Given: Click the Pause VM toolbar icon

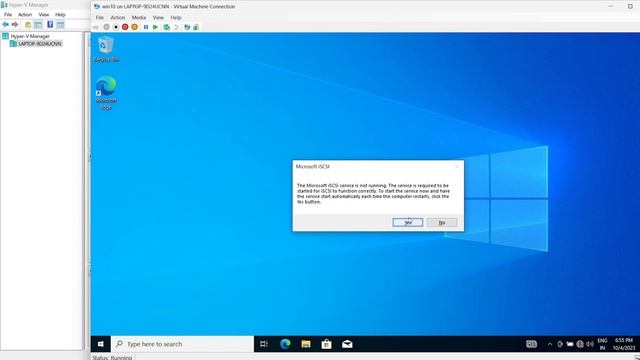Looking at the screenshot, I should [146, 27].
